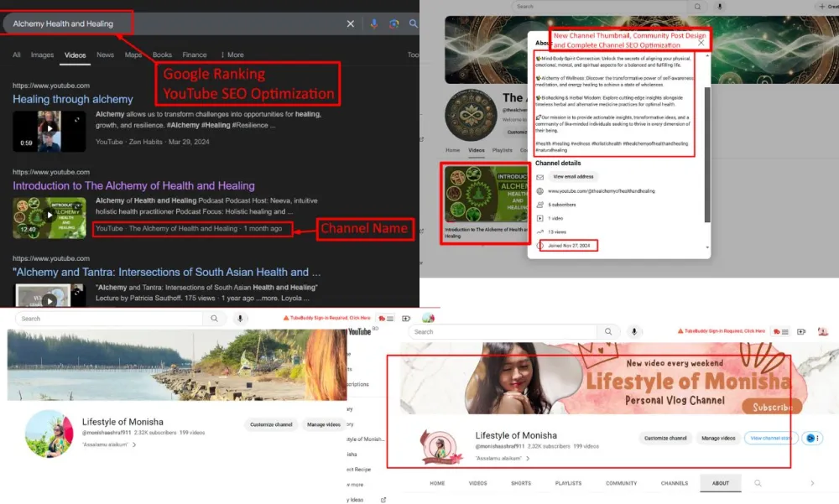Clear the Google search box text

click(351, 23)
